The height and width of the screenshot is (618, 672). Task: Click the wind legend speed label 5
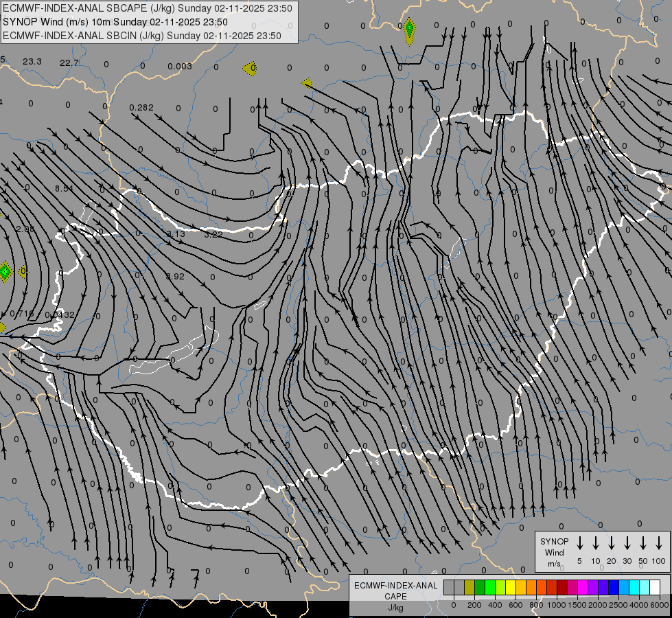pos(579,561)
